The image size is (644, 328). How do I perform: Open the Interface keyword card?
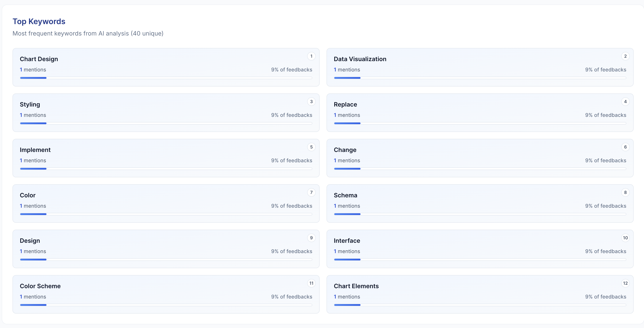[x=480, y=249]
